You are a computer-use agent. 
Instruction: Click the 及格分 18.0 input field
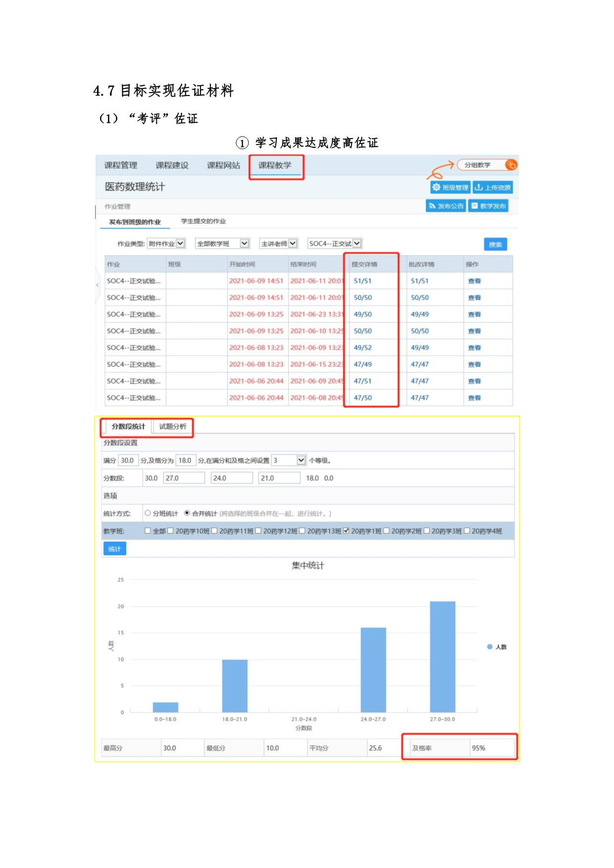(x=186, y=460)
